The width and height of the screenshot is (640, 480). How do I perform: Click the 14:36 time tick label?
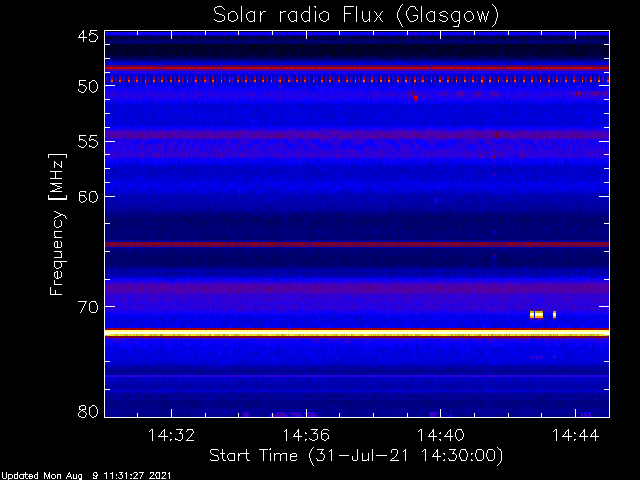(306, 435)
